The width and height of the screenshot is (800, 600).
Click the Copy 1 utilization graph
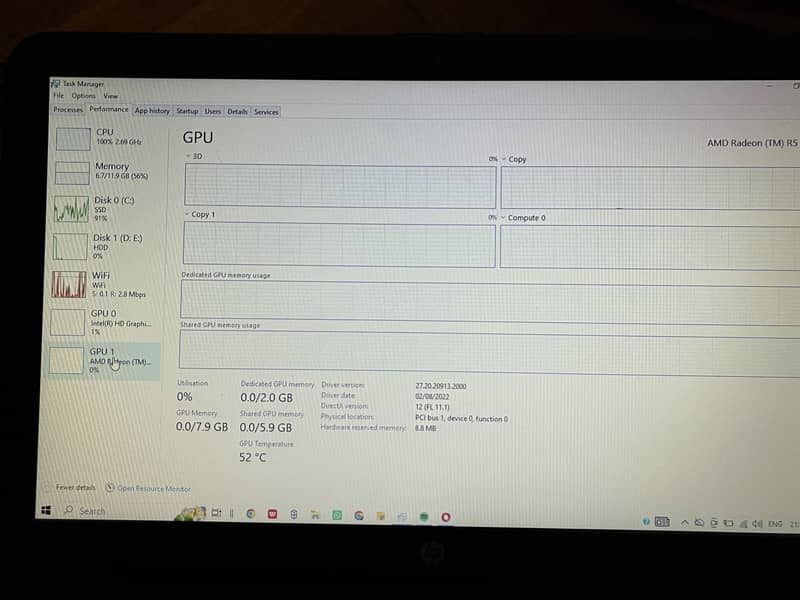point(339,244)
